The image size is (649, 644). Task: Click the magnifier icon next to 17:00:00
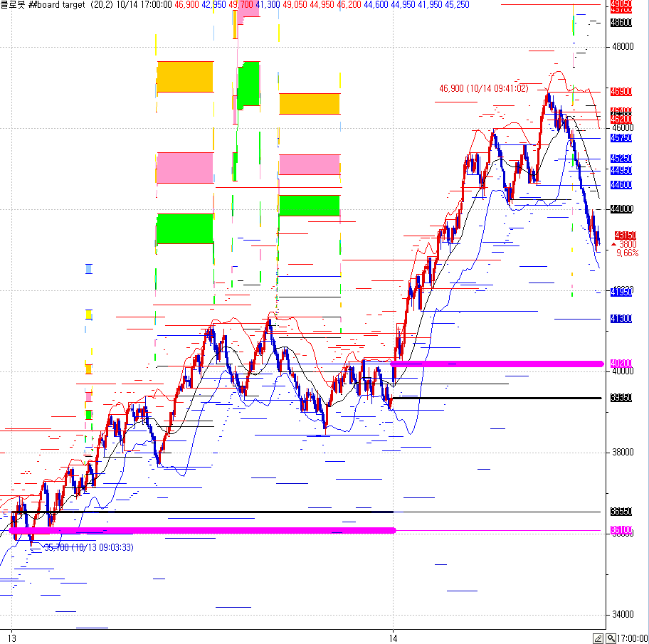coord(610,638)
